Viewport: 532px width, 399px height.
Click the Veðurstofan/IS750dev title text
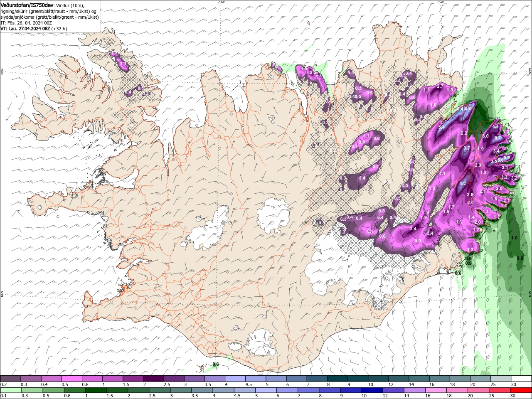click(x=27, y=5)
